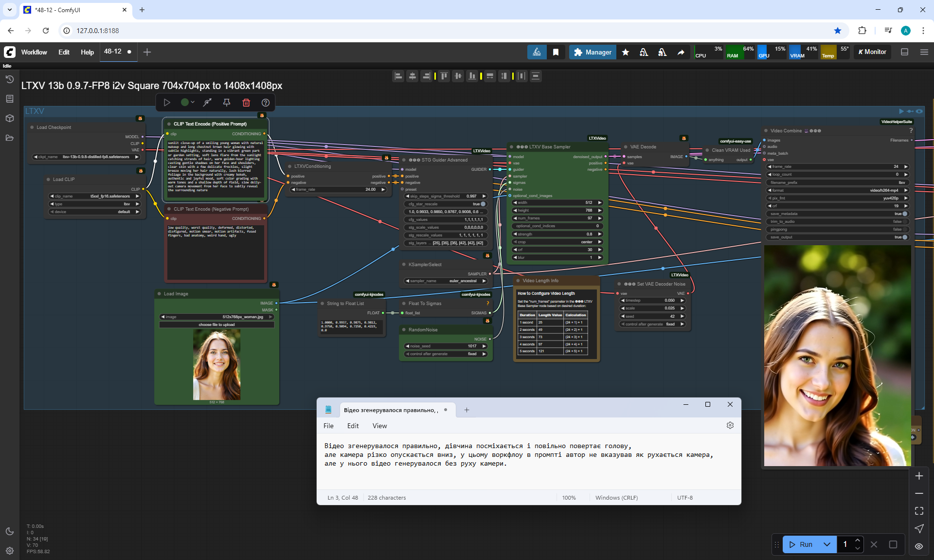Viewport: 934px width, 560px height.
Task: Click the fit view icon in canvas controls
Action: pos(919,511)
